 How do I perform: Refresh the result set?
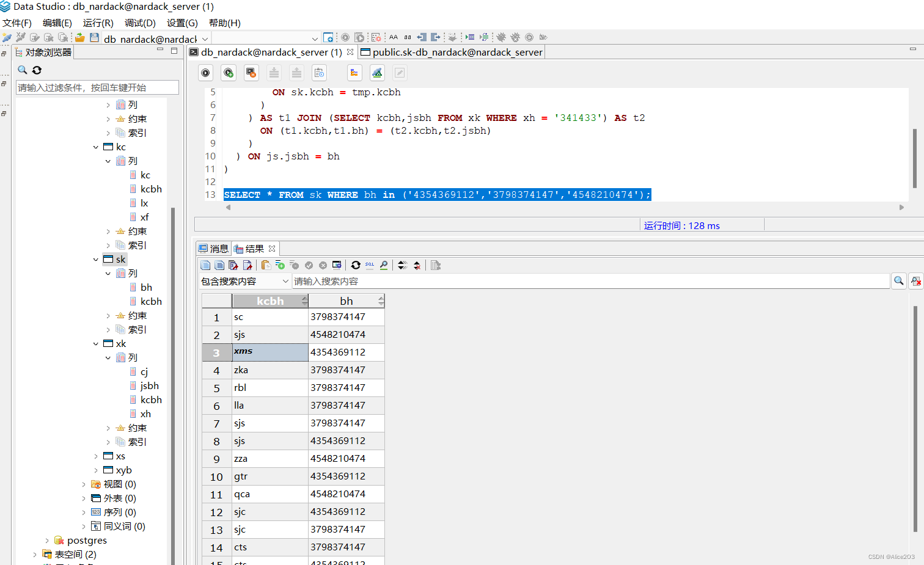tap(356, 265)
